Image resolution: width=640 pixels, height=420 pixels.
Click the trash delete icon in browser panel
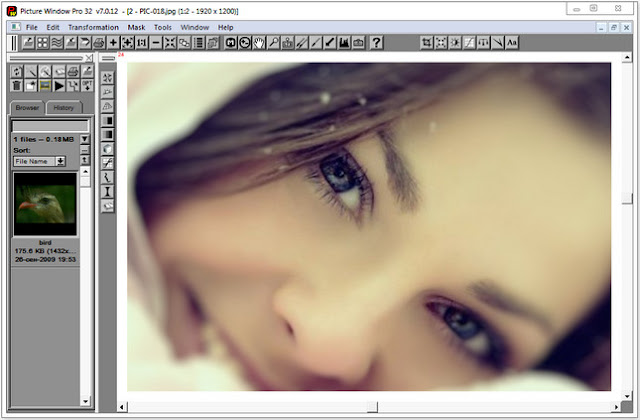(x=17, y=85)
